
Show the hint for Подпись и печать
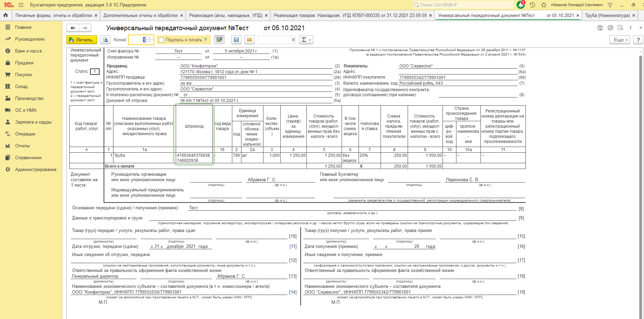pyautogui.click(x=205, y=40)
